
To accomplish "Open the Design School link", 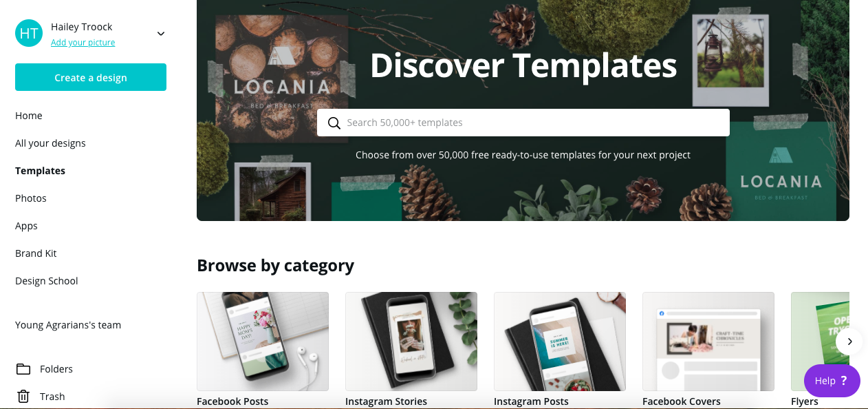I will pyautogui.click(x=47, y=281).
